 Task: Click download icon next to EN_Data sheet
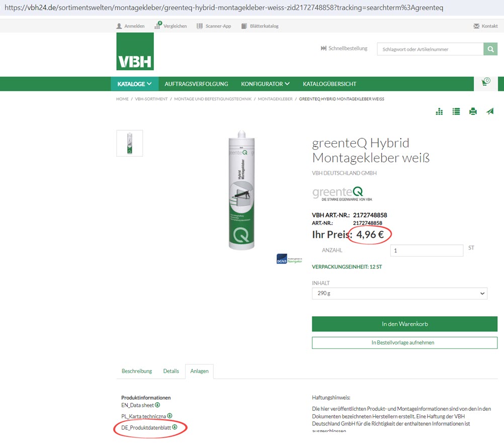pos(157,405)
